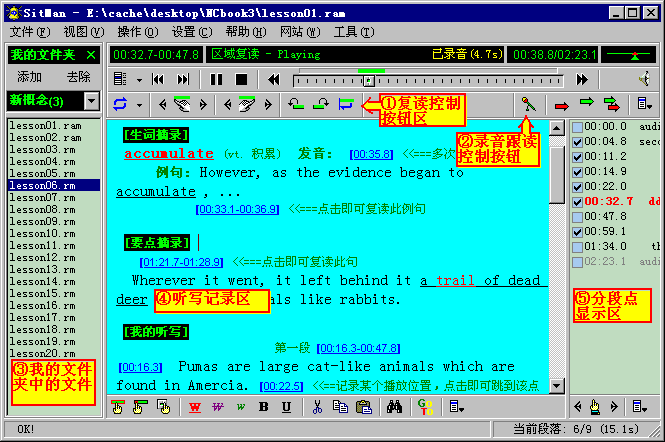Click the speaker volume icon
665x442 pixels.
coord(644,79)
